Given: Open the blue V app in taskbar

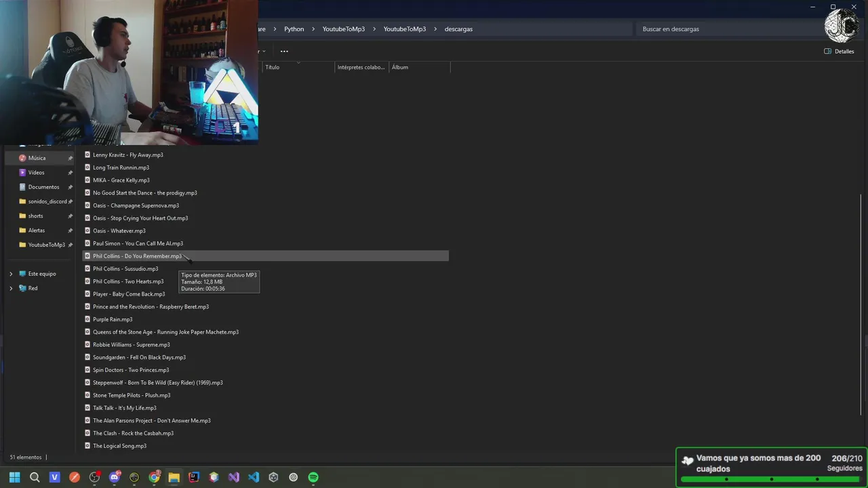Looking at the screenshot, I should point(55,477).
